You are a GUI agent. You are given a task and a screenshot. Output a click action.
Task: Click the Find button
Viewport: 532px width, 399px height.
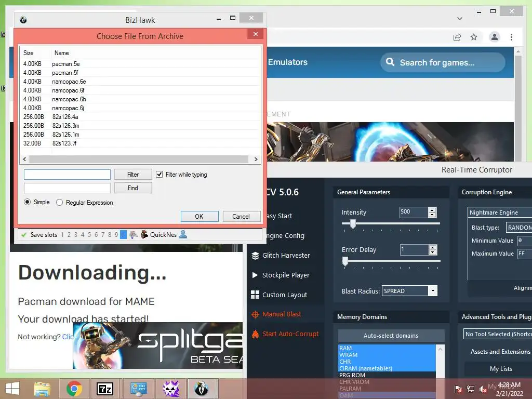(133, 188)
